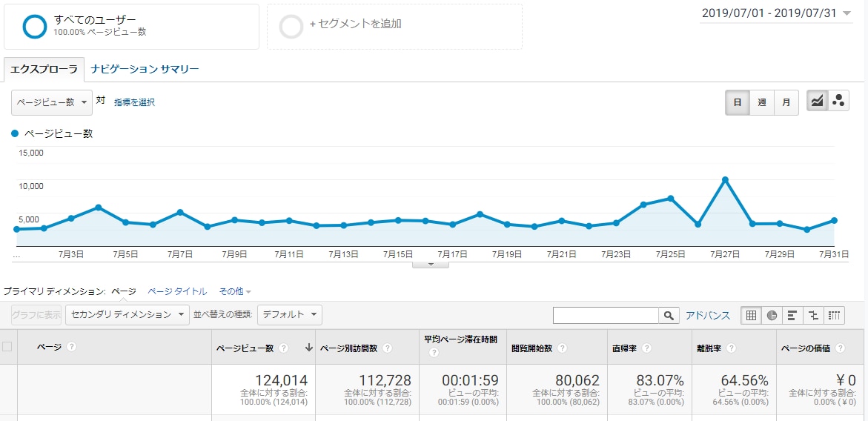Select ページ as primary dimension
The width and height of the screenshot is (868, 421).
pos(124,291)
